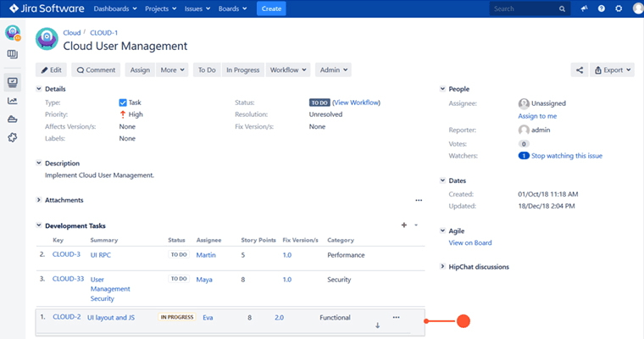Open the Projects menu
644x339 pixels.
click(x=161, y=8)
